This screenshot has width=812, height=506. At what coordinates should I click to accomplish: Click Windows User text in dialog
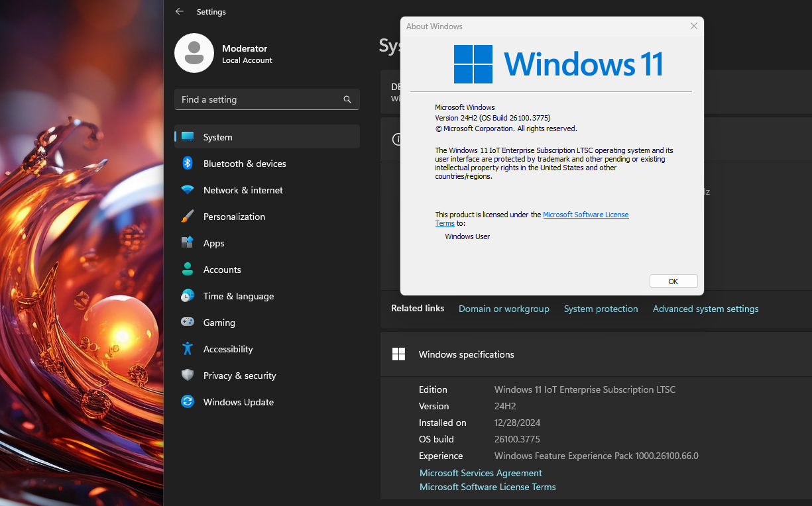(467, 236)
